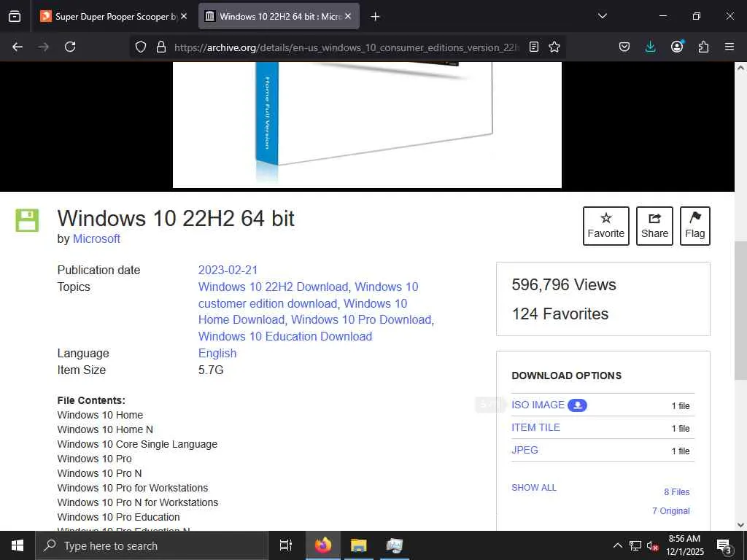Click scrollbar down arrow
747x560 pixels.
coord(741,525)
